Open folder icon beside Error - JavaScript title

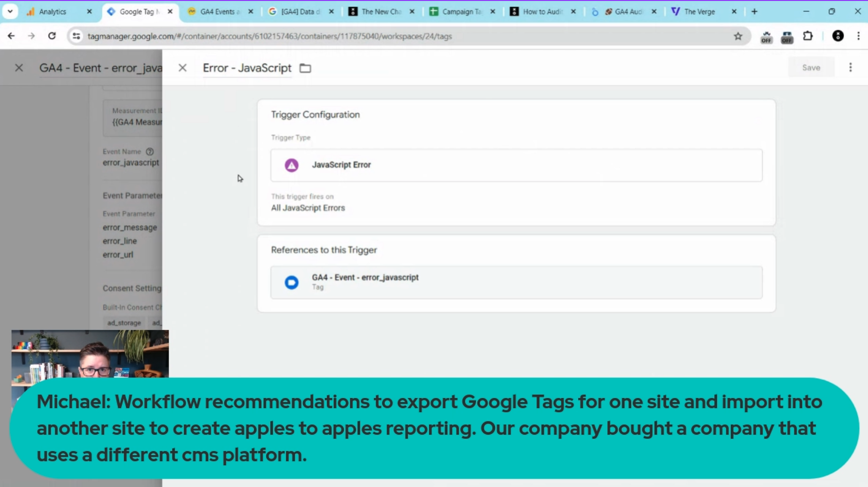tap(305, 68)
